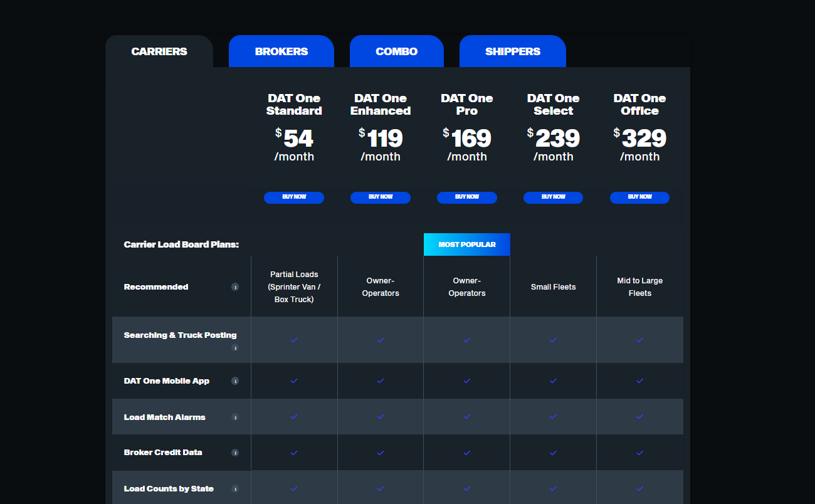Viewport: 815px width, 504px height.
Task: Show info for Load Match Alarms
Action: (x=235, y=417)
